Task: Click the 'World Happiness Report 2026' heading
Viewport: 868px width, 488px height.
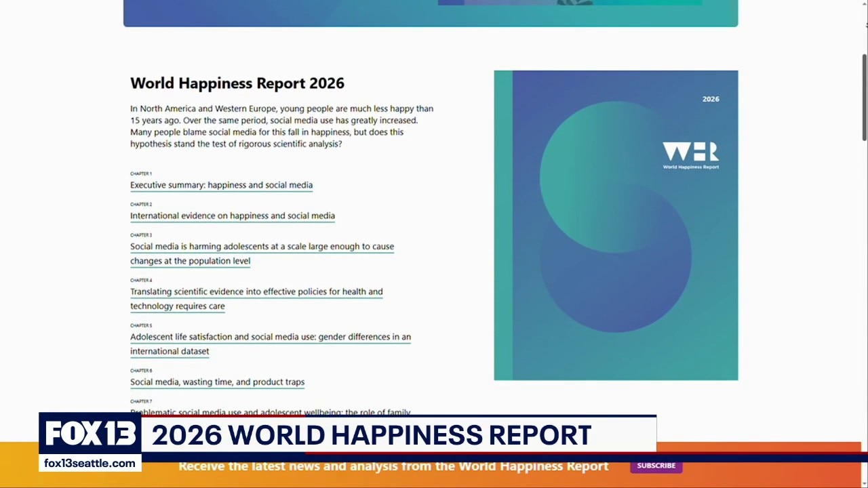Action: [x=237, y=83]
